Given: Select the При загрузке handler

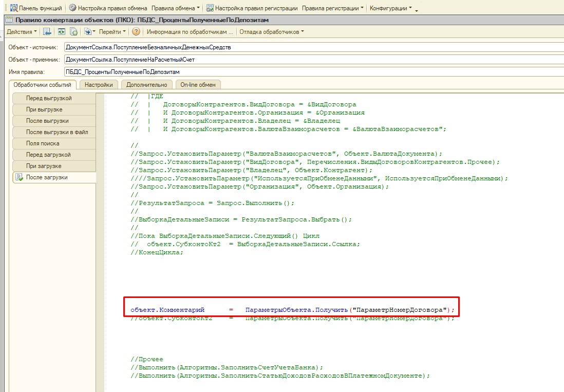Looking at the screenshot, I should click(x=44, y=166).
